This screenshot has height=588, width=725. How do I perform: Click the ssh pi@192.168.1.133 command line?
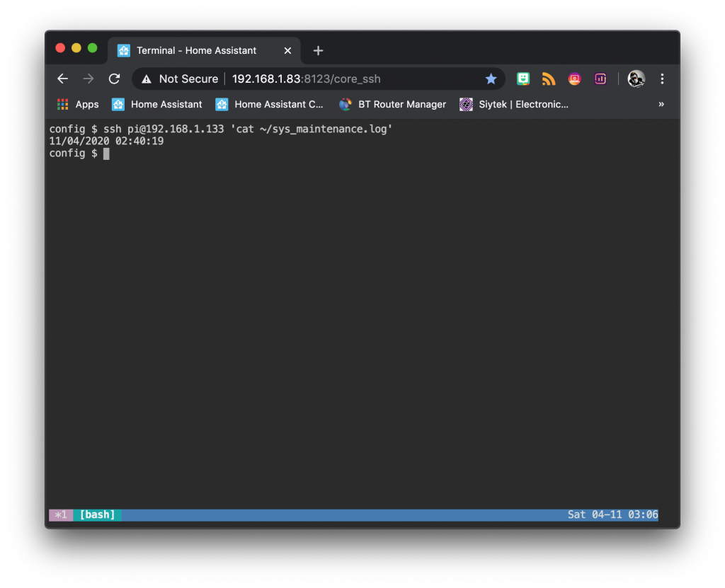[221, 129]
